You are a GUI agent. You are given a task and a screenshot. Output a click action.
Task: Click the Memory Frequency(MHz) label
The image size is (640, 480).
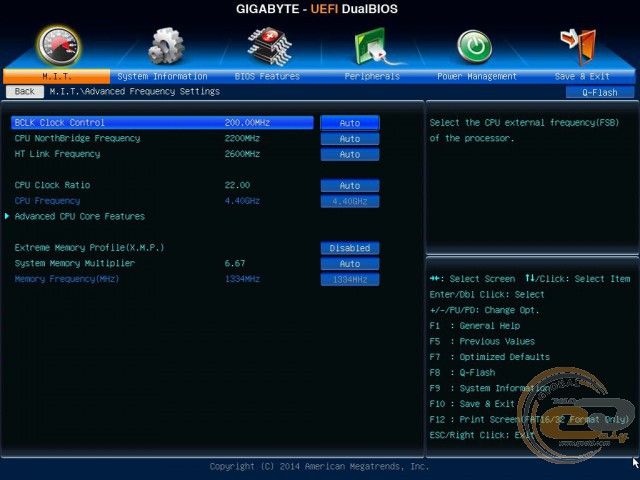tap(67, 279)
